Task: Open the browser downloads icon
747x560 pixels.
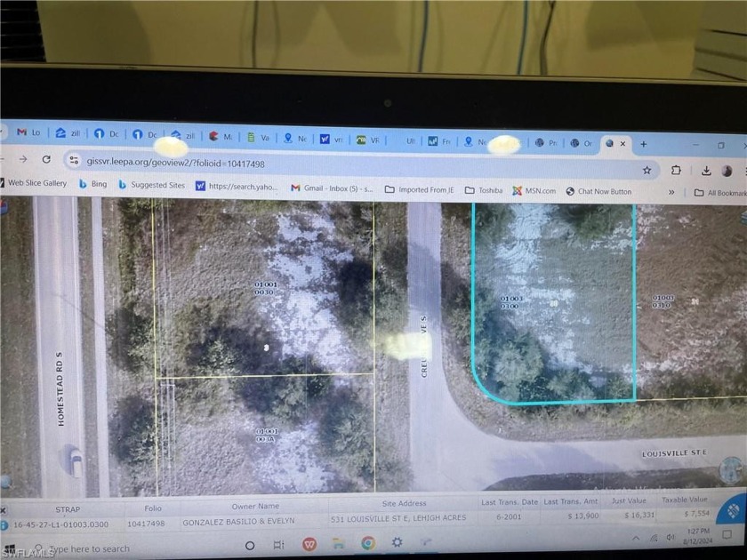Action: click(x=706, y=171)
